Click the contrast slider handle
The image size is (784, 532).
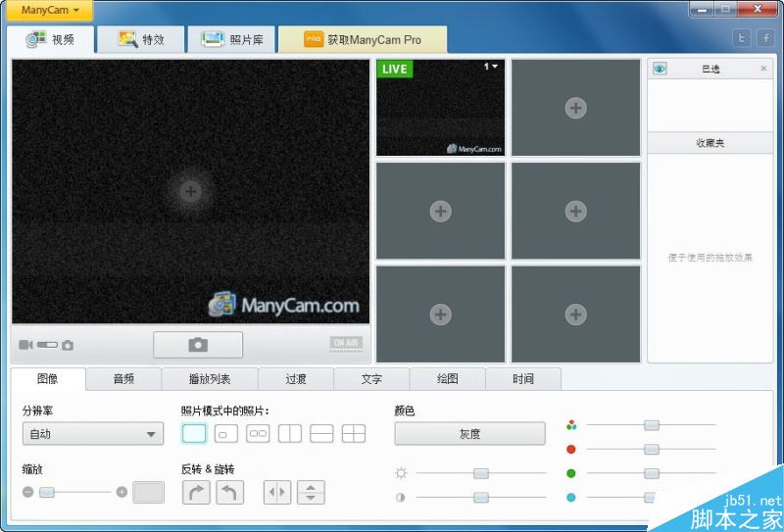point(481,497)
